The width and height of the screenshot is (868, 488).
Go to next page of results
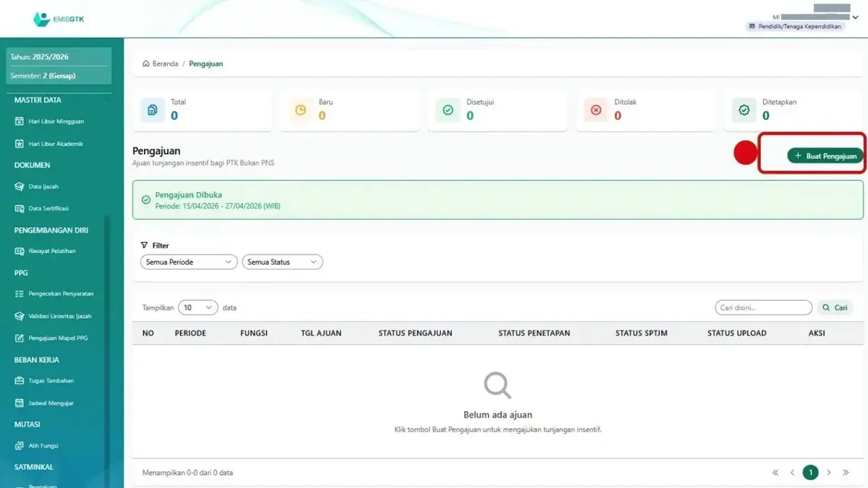[829, 473]
